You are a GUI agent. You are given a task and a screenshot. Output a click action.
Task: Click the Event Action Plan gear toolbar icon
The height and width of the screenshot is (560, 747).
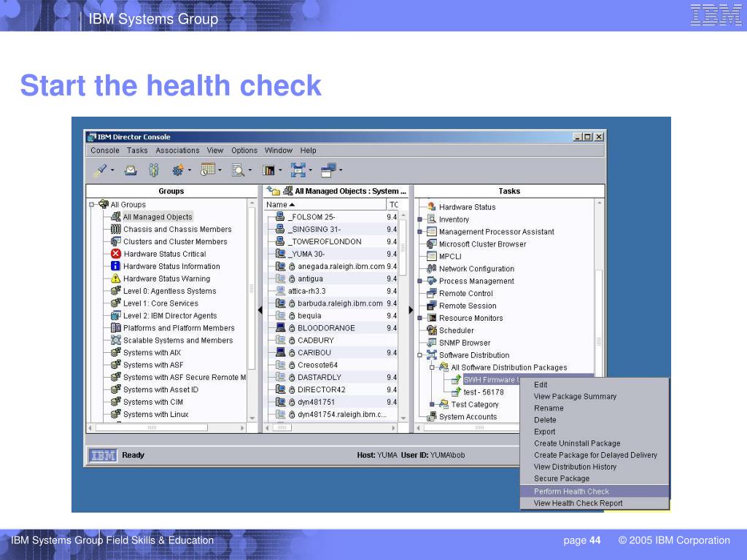pyautogui.click(x=178, y=170)
